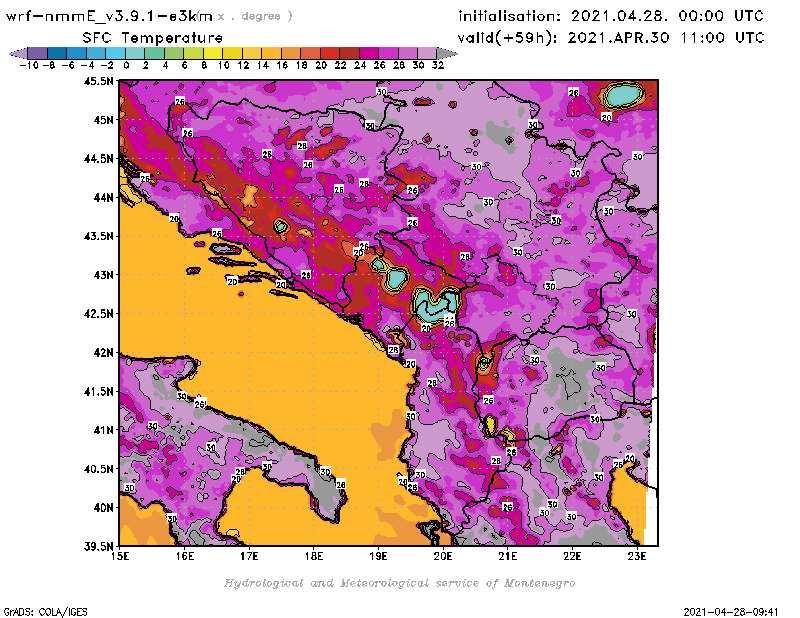Click the '42.5N' latitude label

point(99,314)
